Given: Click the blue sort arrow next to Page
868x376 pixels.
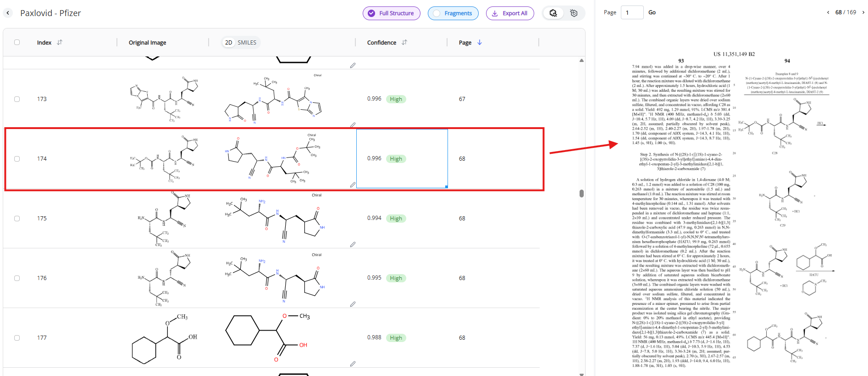Looking at the screenshot, I should (x=480, y=42).
